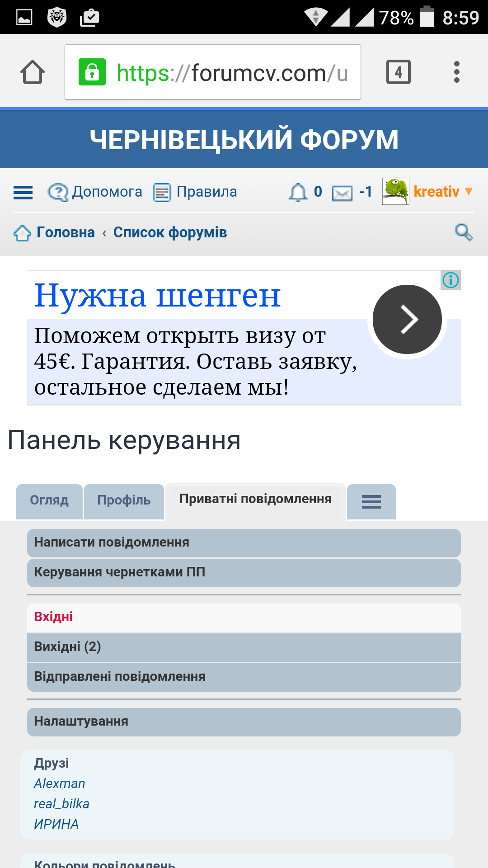488x868 pixels.
Task: Open the ad info icon
Action: pyautogui.click(x=450, y=280)
